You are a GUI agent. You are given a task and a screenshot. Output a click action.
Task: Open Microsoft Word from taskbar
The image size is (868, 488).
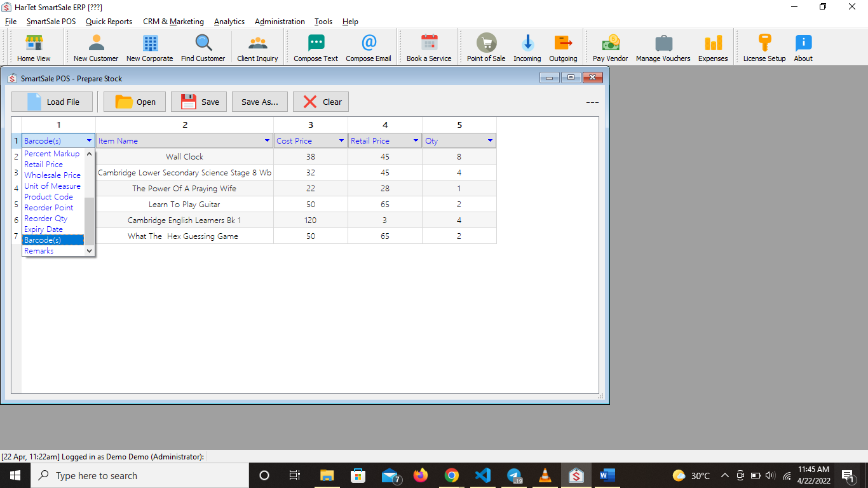pos(607,475)
